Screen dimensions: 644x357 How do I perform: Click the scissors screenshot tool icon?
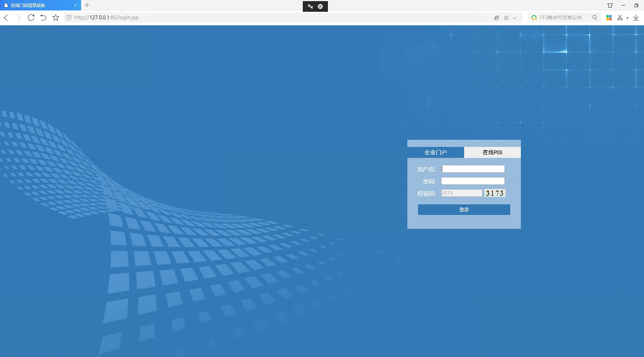click(x=620, y=17)
